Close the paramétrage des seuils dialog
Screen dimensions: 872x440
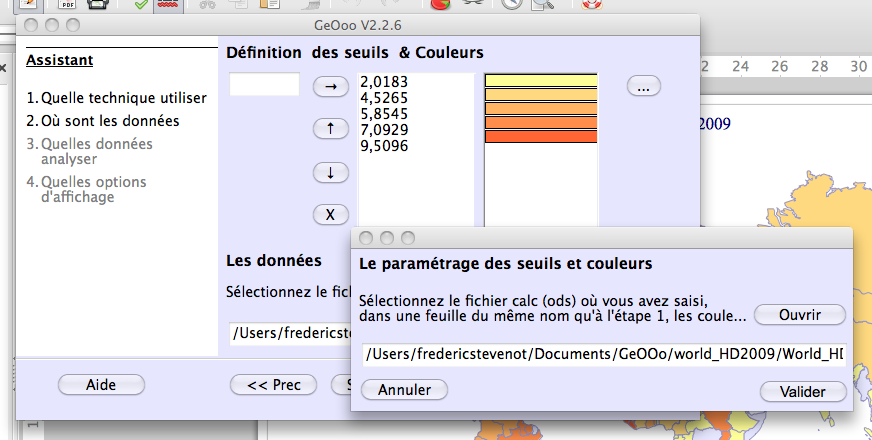coord(366,238)
